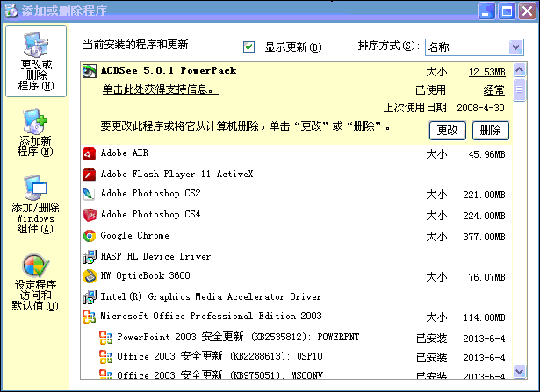Select HASP HL Device Driver entry
540x392 pixels.
coord(297,257)
